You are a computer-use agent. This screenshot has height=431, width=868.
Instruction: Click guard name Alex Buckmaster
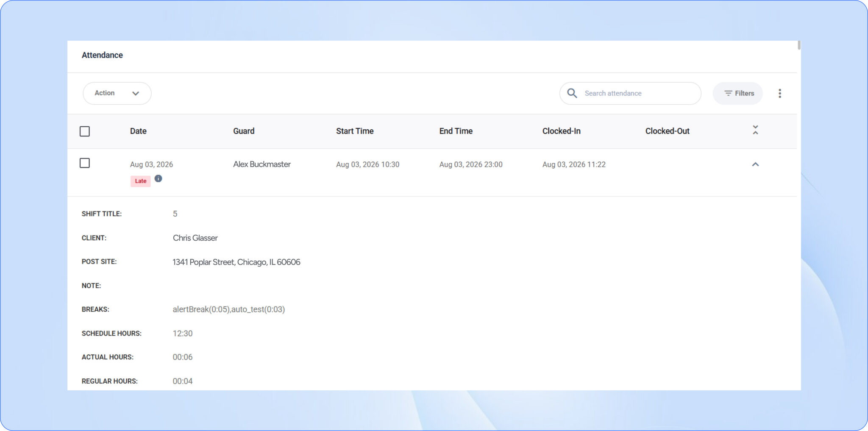262,164
